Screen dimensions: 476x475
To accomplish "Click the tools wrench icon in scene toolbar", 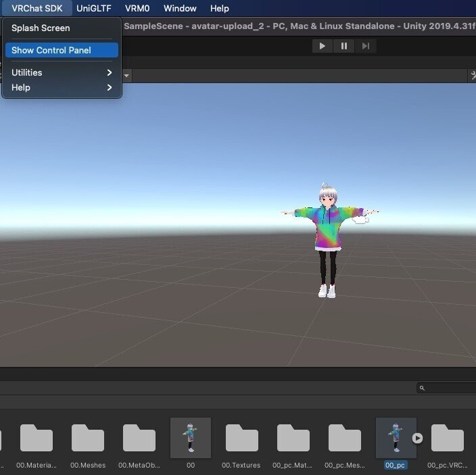I will click(x=473, y=76).
